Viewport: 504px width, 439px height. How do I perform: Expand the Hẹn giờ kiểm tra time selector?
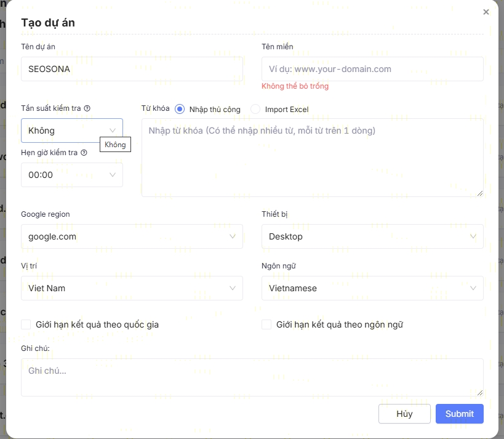click(x=71, y=175)
